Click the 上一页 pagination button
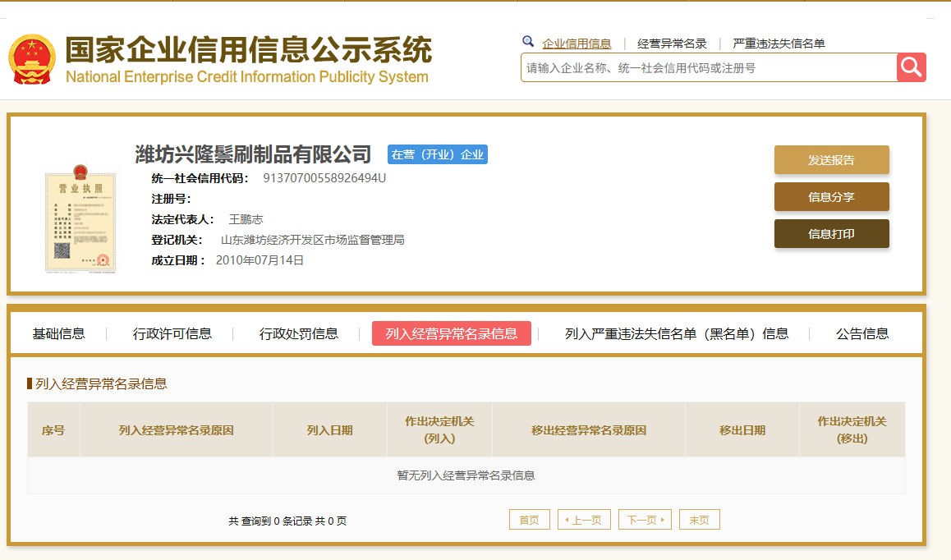 point(584,520)
